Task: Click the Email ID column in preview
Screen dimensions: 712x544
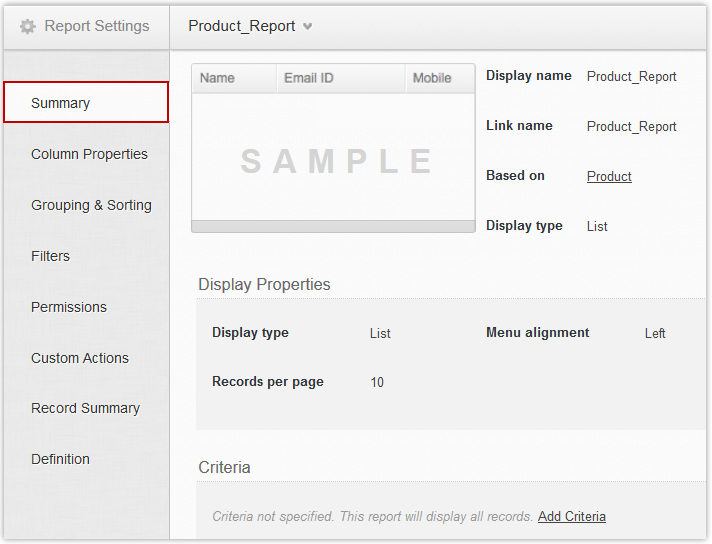Action: pyautogui.click(x=308, y=78)
